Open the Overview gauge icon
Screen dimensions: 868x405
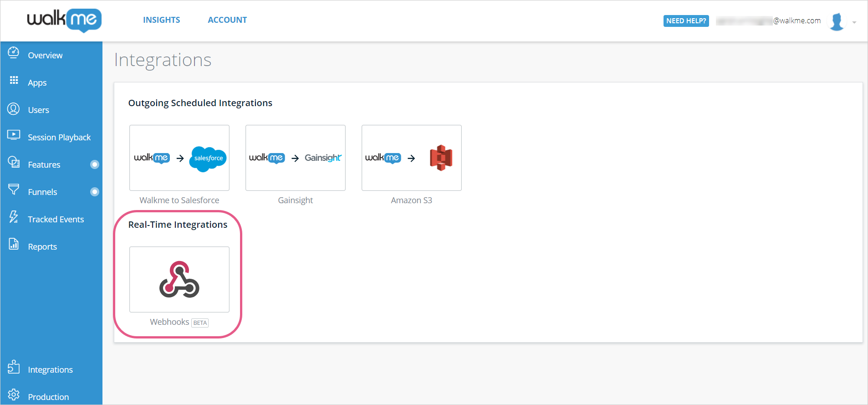[14, 53]
